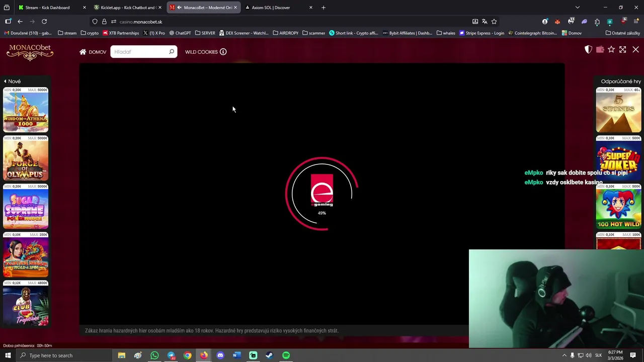The image size is (644, 362).
Task: Translate this page icon
Action: click(x=485, y=22)
